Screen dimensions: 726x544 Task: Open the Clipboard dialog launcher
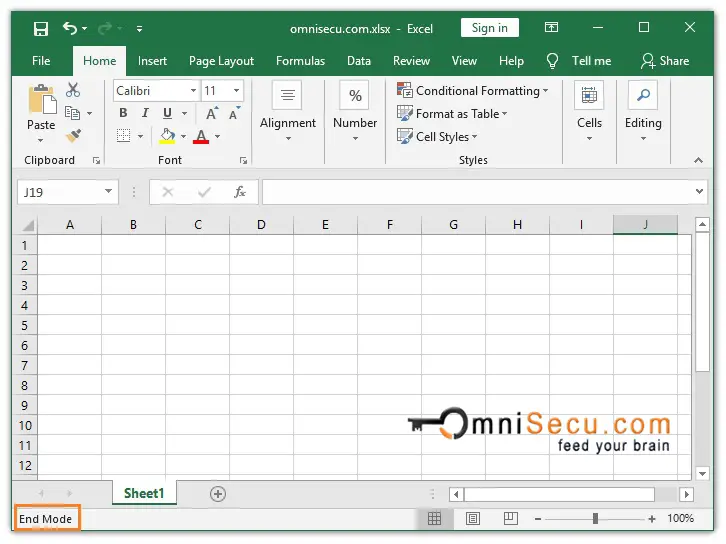pyautogui.click(x=96, y=161)
